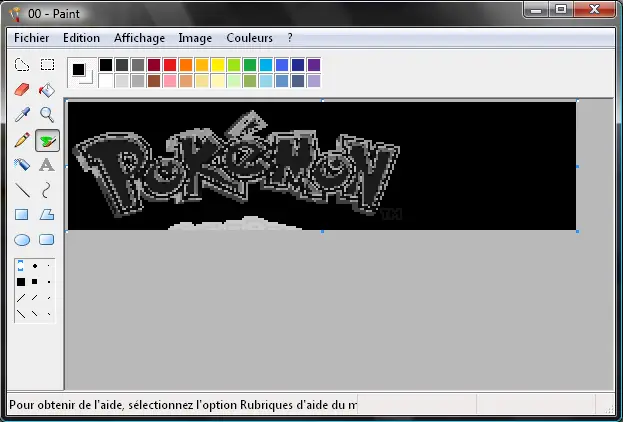Image resolution: width=623 pixels, height=422 pixels.
Task: Pick the lime green color swatch
Action: (x=234, y=65)
